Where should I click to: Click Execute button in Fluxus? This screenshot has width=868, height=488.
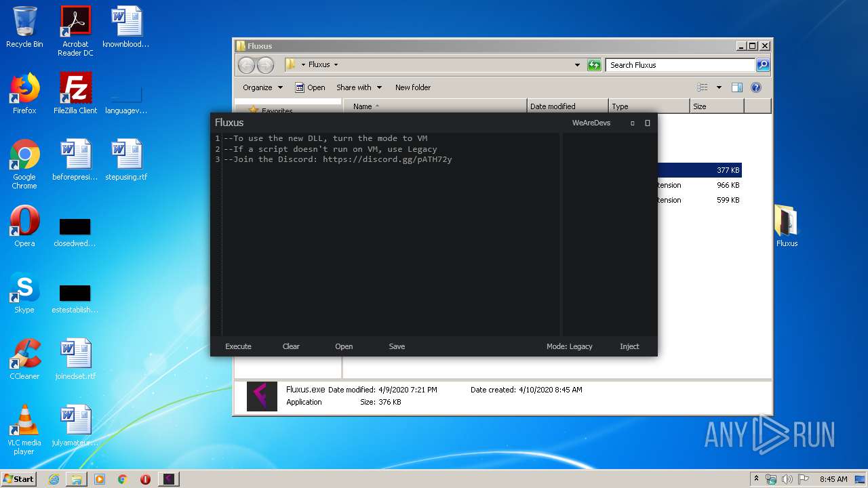[238, 346]
